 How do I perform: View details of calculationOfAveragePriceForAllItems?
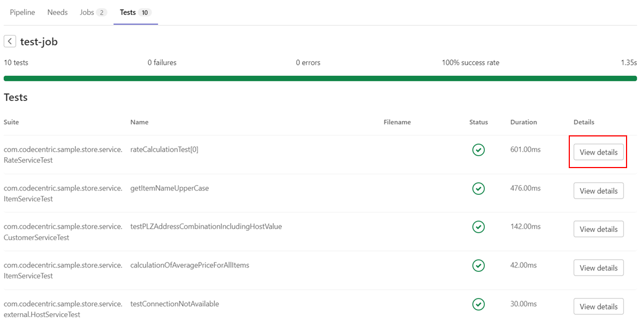pyautogui.click(x=598, y=267)
